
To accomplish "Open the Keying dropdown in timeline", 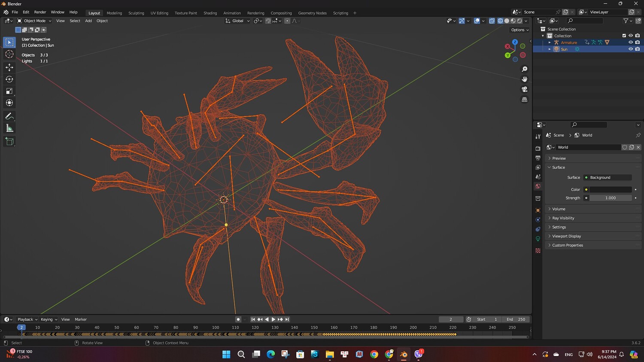I will 49,319.
